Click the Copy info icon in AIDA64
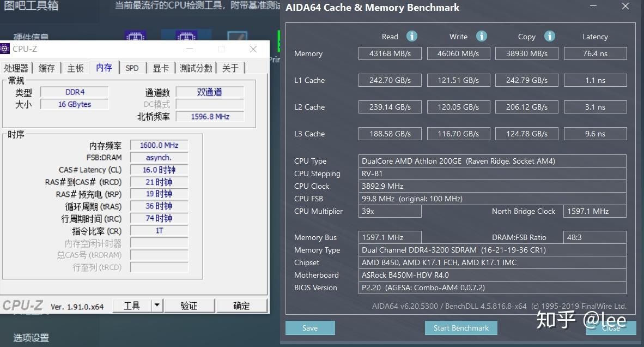Image resolution: width=644 pixels, height=347 pixels. click(x=550, y=36)
